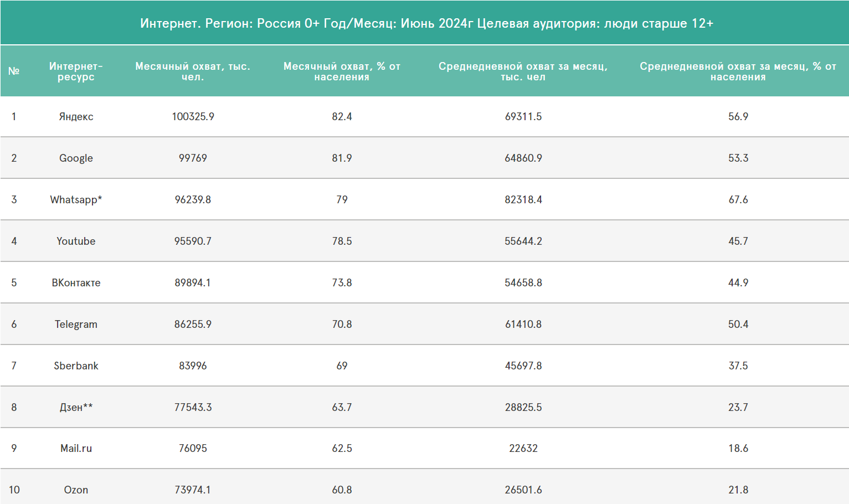
Task: Select the 'Google' resource cell
Action: click(x=76, y=158)
